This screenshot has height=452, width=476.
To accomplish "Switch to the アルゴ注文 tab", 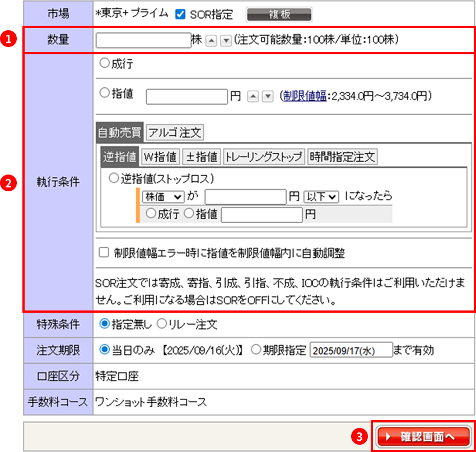I will tap(175, 133).
